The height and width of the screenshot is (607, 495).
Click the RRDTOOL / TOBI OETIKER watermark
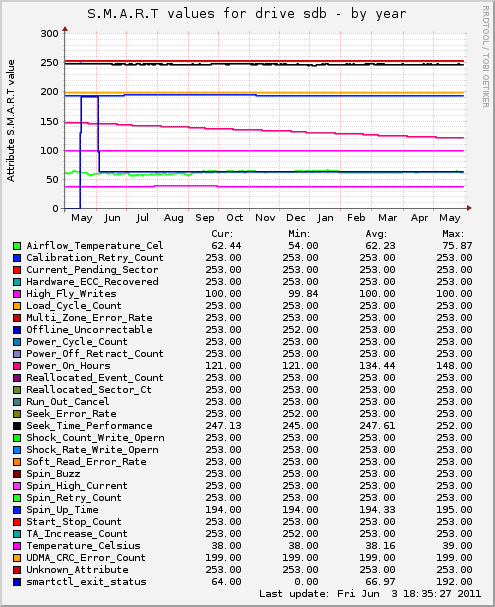coord(485,57)
